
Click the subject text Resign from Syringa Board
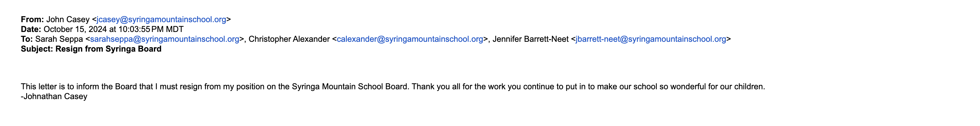[x=108, y=49]
